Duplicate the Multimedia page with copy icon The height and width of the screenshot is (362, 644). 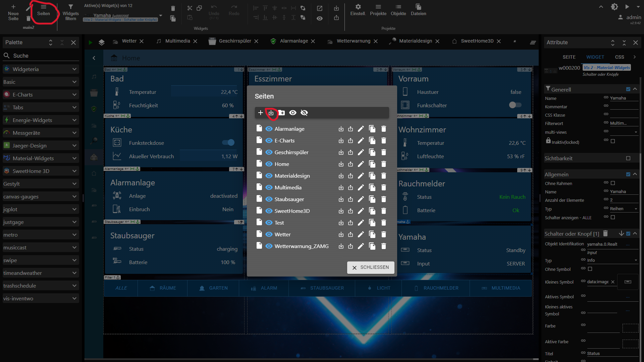pyautogui.click(x=372, y=188)
